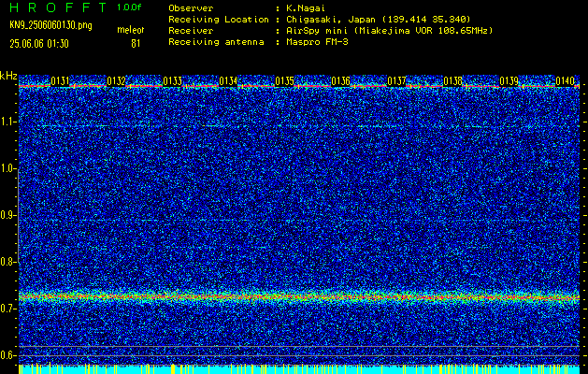Screen dimensions: 588x374
Task: Click the 1.1 frequency axis label
Action: (x=8, y=122)
